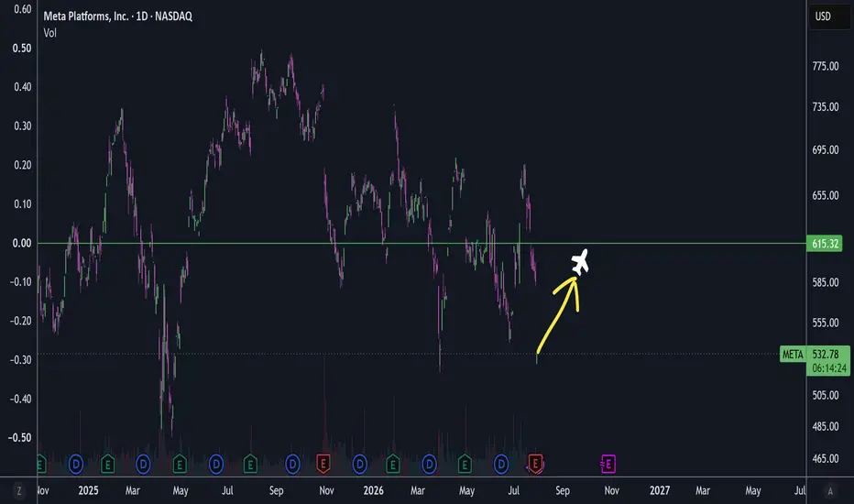854x504 pixels.
Task: Click the 655.00 price scale value
Action: [x=825, y=195]
